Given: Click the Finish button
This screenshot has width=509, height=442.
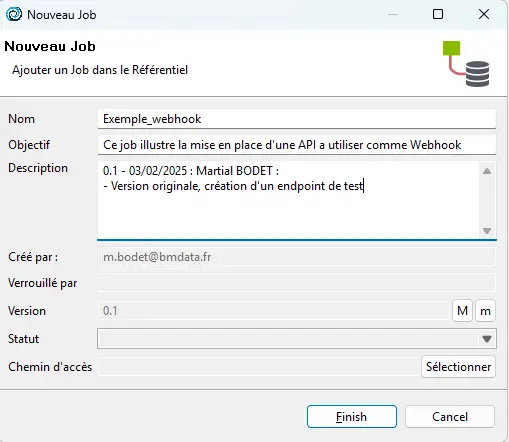Looking at the screenshot, I should pos(352,416).
